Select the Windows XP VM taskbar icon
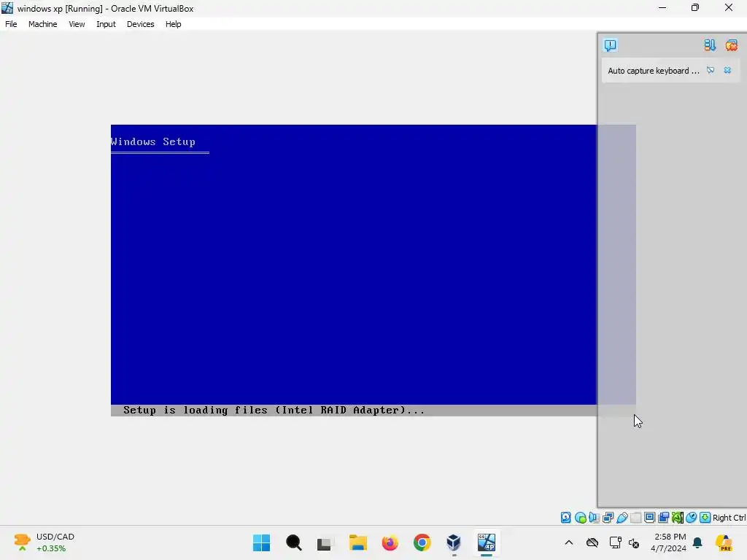Image resolution: width=747 pixels, height=560 pixels. (x=487, y=542)
